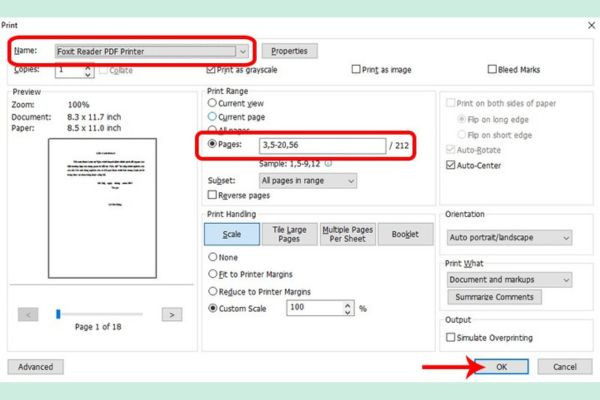Image resolution: width=600 pixels, height=400 pixels.
Task: Select Fit to Printer Margins option
Action: tap(213, 274)
